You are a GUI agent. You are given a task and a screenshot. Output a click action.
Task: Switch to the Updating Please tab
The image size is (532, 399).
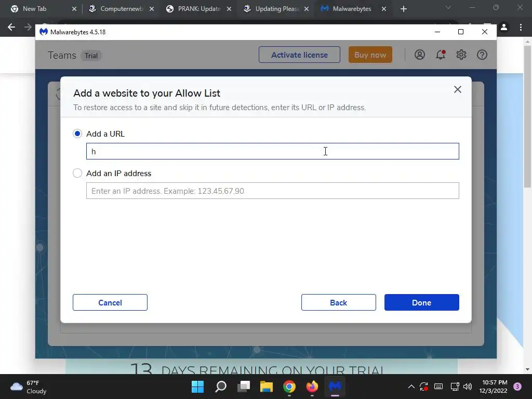[277, 9]
